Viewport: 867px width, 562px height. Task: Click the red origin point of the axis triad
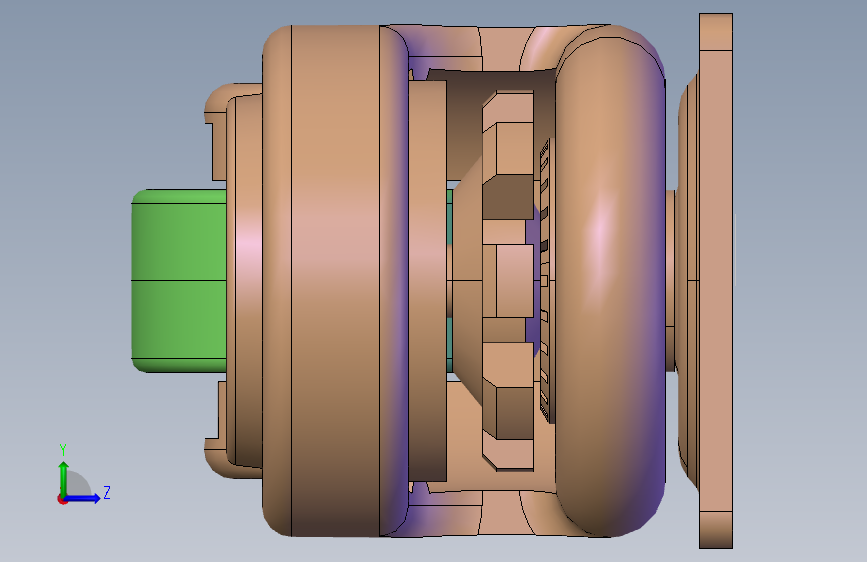tap(62, 499)
